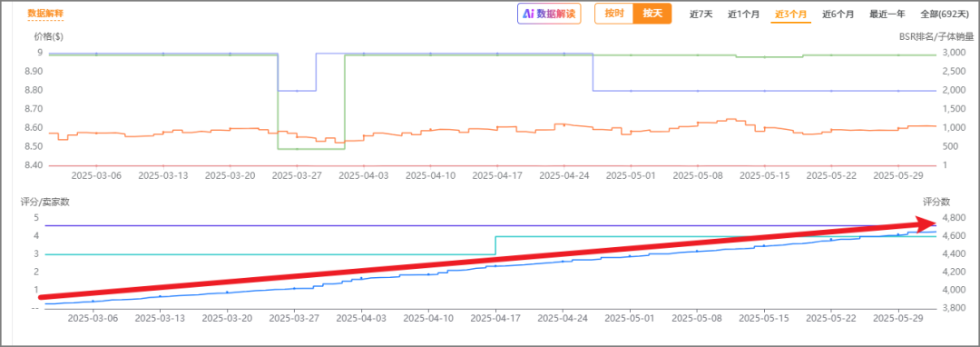980x347 pixels.
Task: Click the 数据解释 link
Action: click(x=45, y=13)
